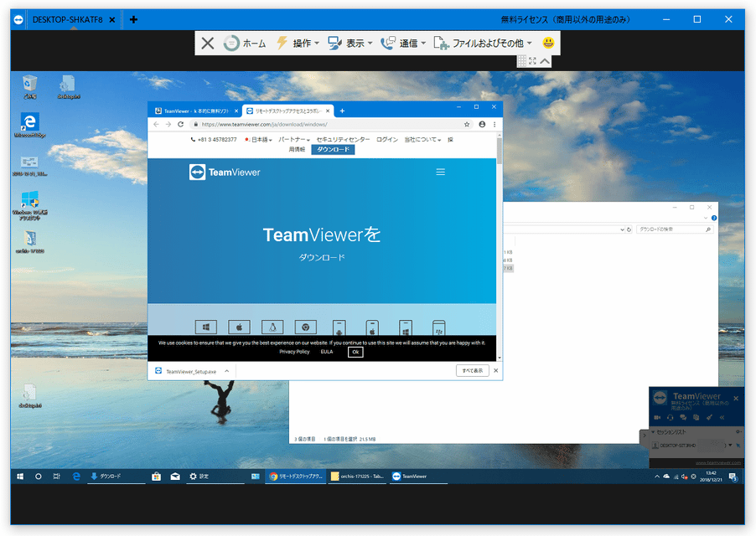Open the Recycle Bin on remote desktop
The image size is (756, 536).
[30, 86]
